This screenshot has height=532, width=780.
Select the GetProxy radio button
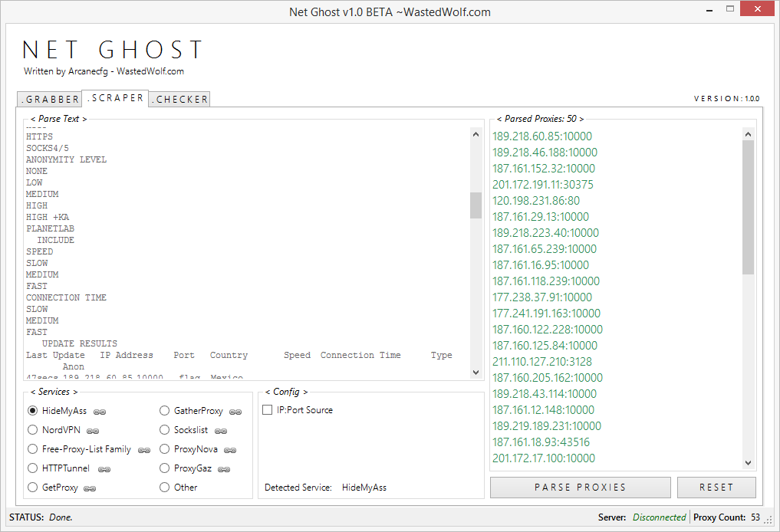(x=33, y=488)
